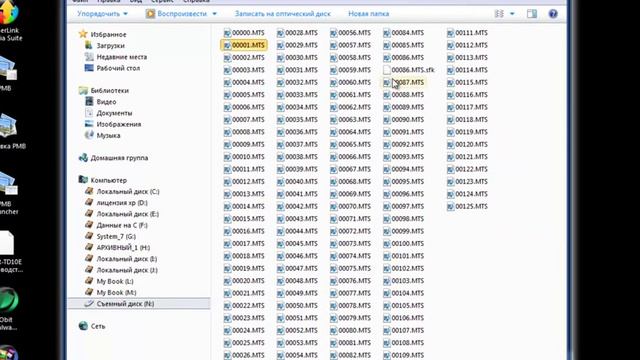Select file 00086.MTS.sfk
This screenshot has width=640, height=360.
[413, 70]
